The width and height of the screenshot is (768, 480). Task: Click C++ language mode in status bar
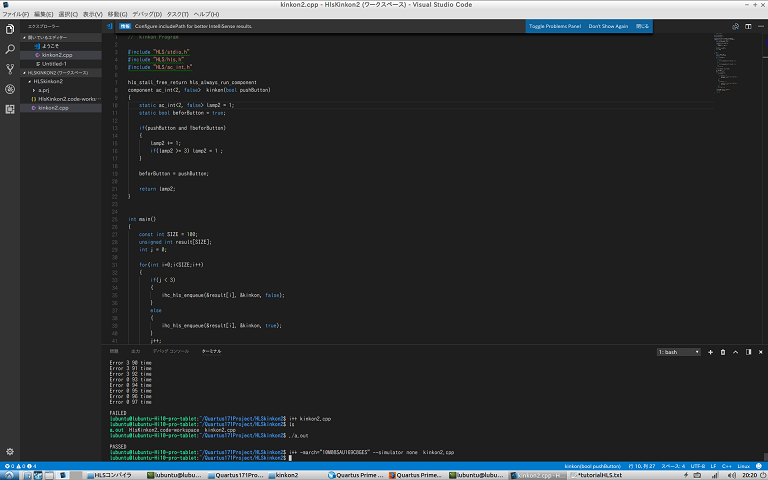[727, 466]
